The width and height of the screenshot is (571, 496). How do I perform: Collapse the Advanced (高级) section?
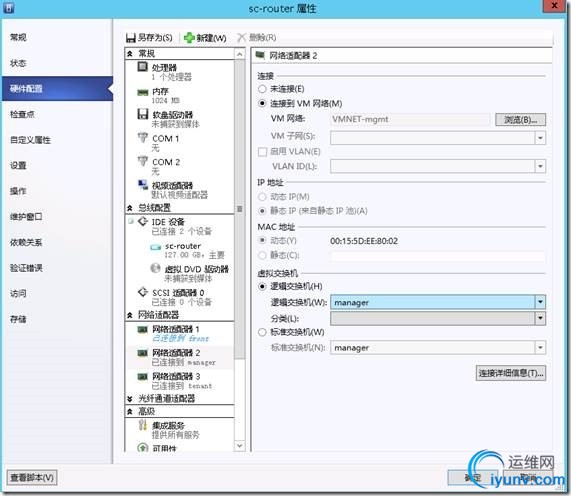pos(130,412)
